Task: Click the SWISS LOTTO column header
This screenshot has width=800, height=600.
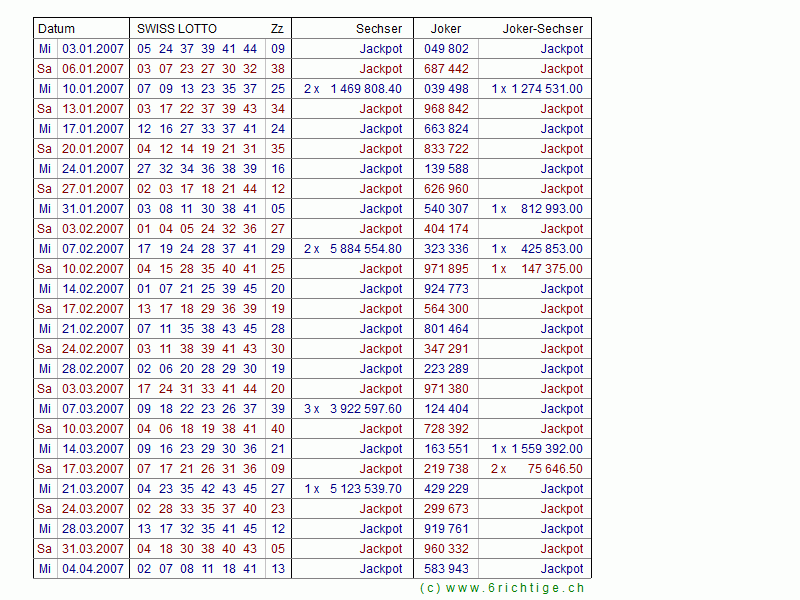Action: pyautogui.click(x=177, y=29)
